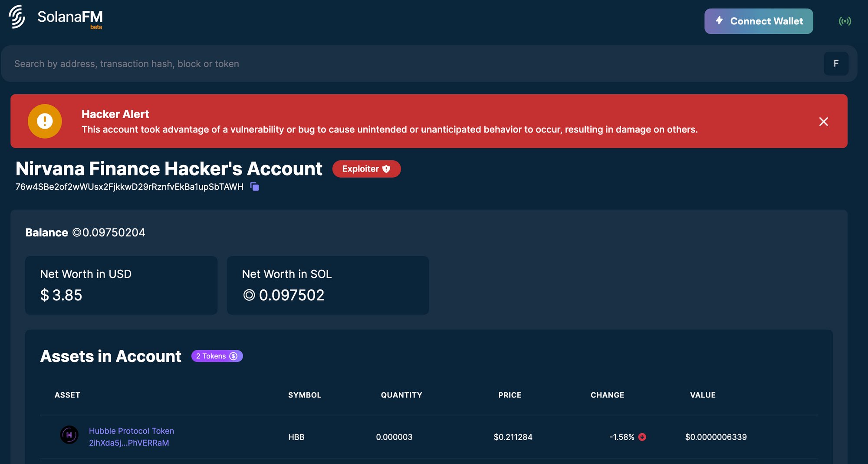Click the F shortcut key badge
868x464 pixels.
pyautogui.click(x=836, y=63)
